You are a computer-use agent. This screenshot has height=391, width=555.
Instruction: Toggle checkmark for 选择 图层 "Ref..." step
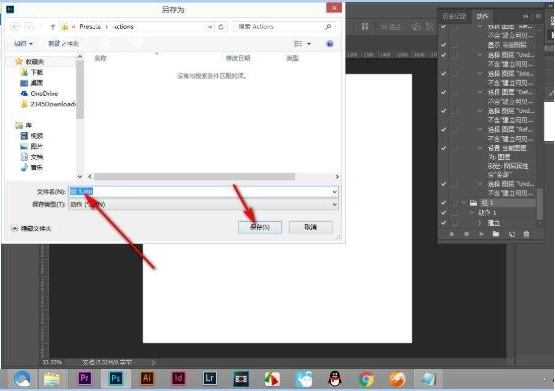coord(444,130)
